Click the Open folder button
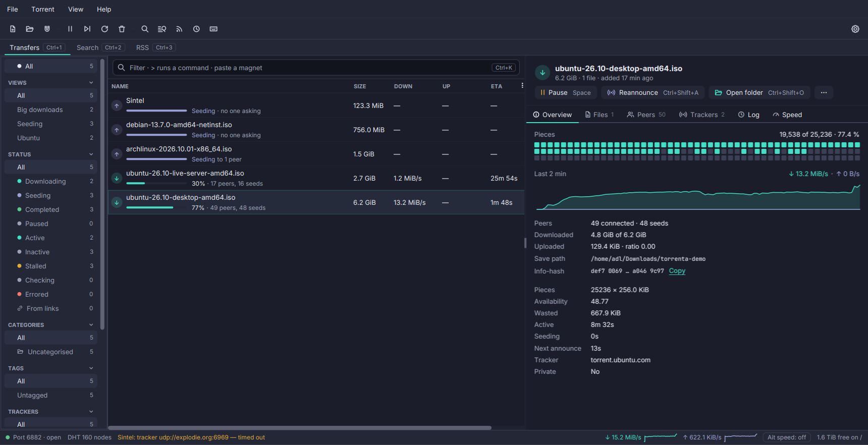The image size is (868, 445). [759, 92]
